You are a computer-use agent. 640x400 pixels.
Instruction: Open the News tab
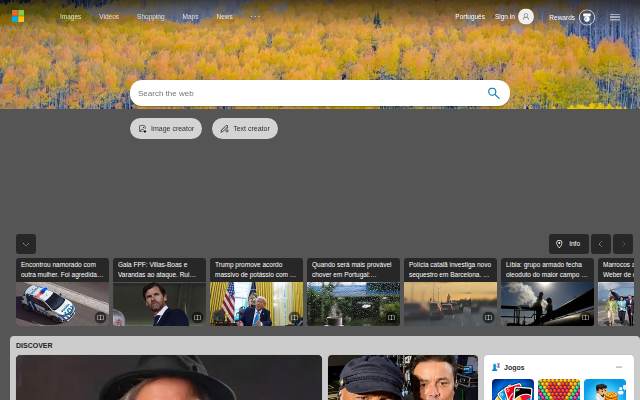point(224,17)
